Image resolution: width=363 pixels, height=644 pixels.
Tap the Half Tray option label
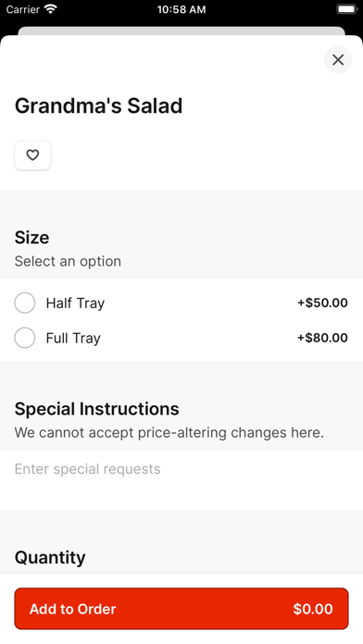(x=75, y=303)
